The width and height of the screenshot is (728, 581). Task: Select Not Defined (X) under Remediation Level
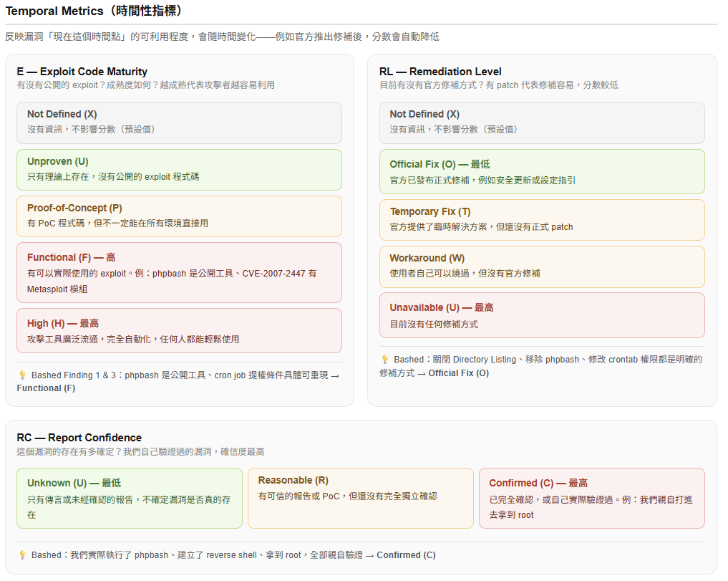pos(542,123)
